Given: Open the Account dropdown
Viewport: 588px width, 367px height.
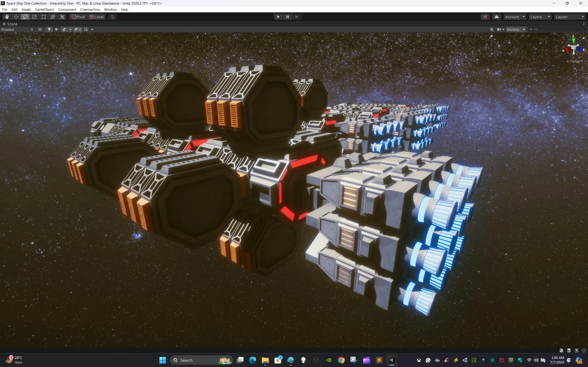Looking at the screenshot, I should pos(514,17).
